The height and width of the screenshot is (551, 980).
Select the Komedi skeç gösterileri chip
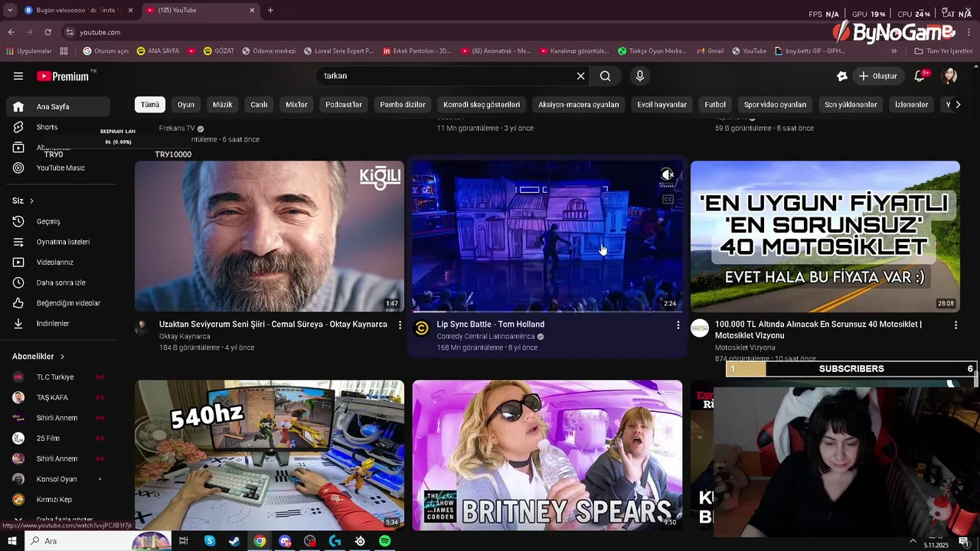pyautogui.click(x=482, y=105)
